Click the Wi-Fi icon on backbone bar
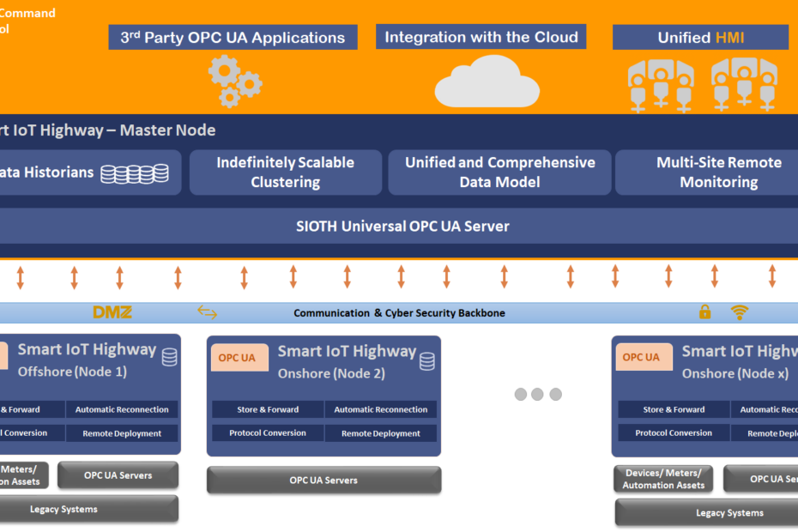 [x=740, y=312]
